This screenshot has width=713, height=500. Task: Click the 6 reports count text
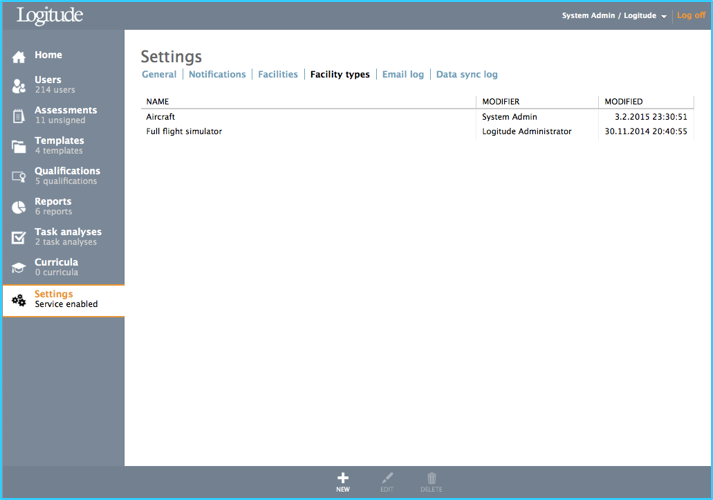[54, 212]
